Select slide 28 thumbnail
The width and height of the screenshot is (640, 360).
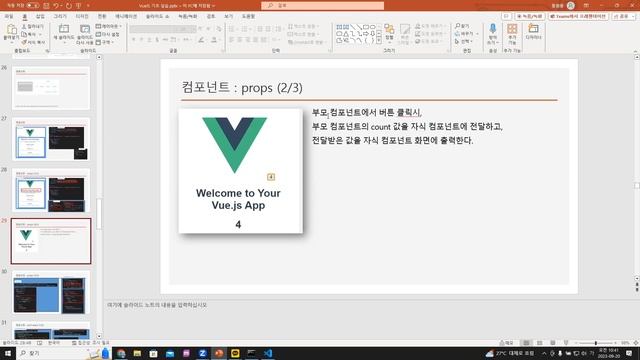coord(51,190)
